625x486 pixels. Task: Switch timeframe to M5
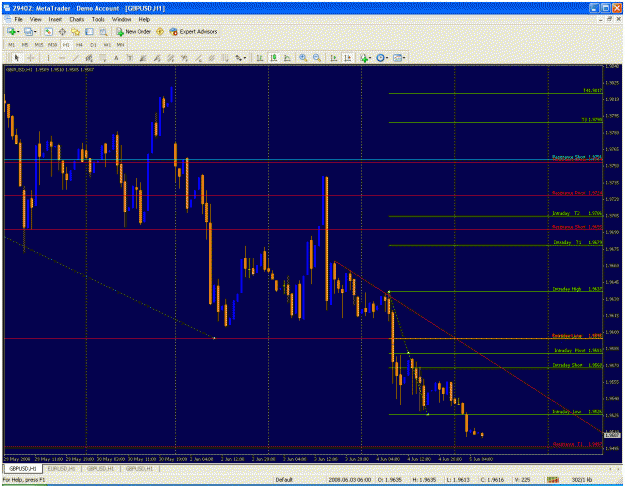[x=25, y=45]
